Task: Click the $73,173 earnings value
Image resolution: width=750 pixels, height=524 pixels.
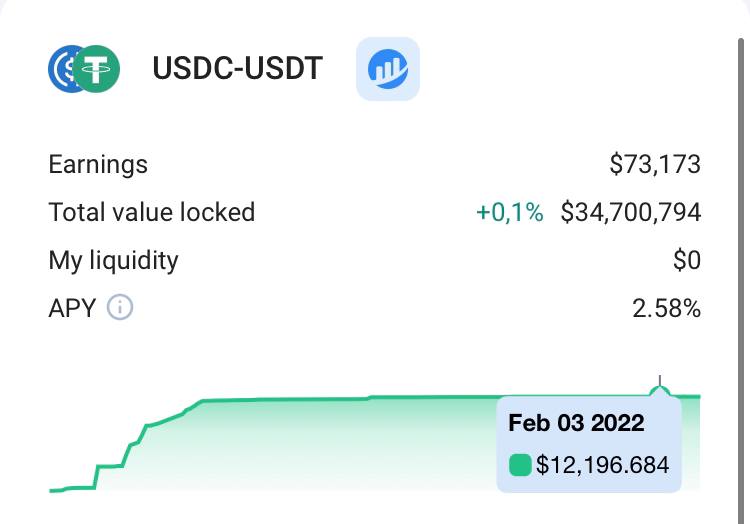Action: pyautogui.click(x=655, y=164)
